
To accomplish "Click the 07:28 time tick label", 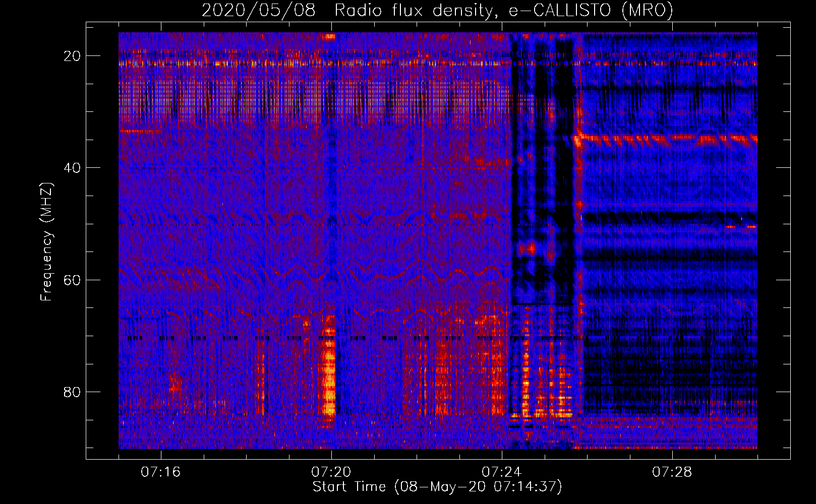I will (672, 472).
